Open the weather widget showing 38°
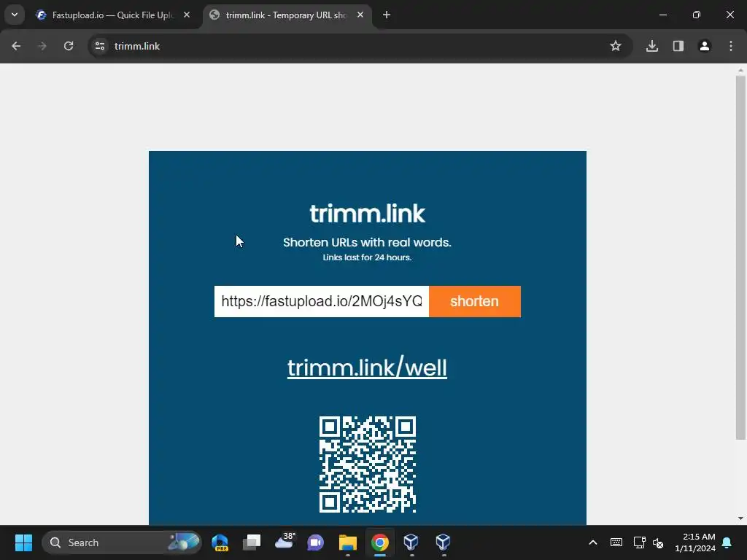 (x=285, y=542)
